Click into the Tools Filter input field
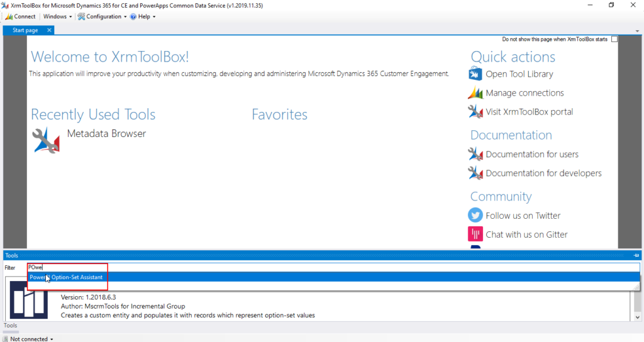Screen dimensions: 644x342 point(333,267)
